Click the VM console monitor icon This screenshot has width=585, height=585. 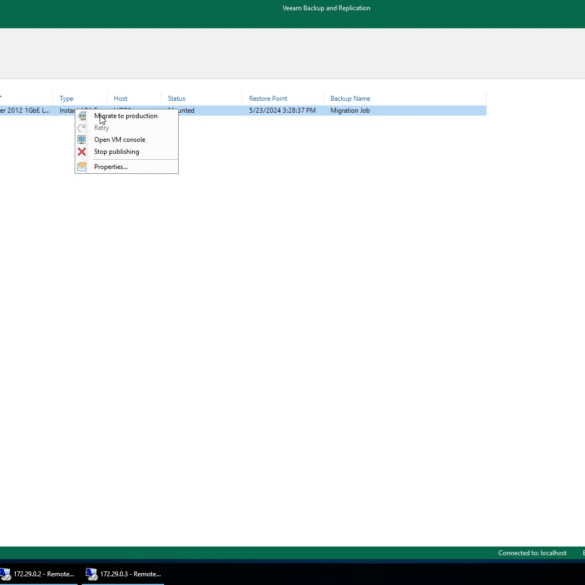pyautogui.click(x=82, y=140)
